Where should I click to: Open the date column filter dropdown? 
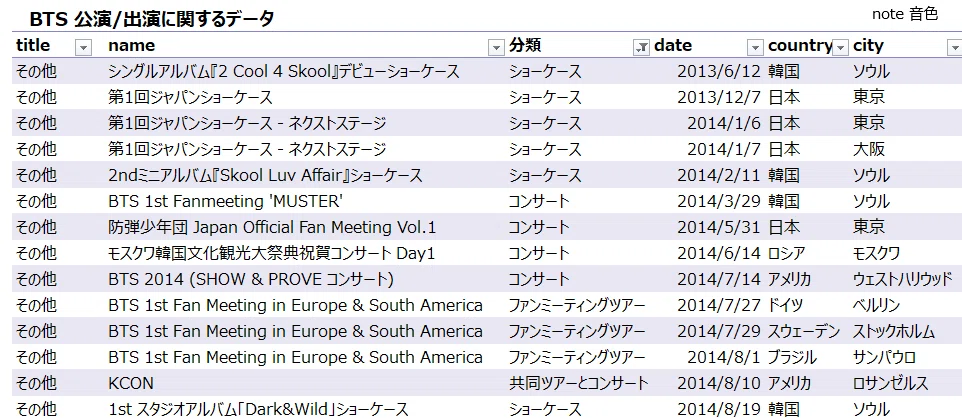[x=755, y=47]
